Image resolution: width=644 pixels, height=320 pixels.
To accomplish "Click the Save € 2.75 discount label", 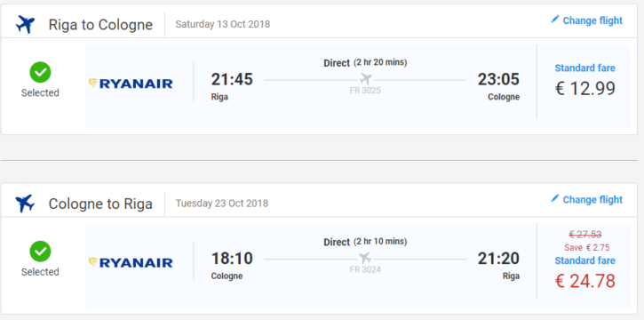I will (x=586, y=248).
